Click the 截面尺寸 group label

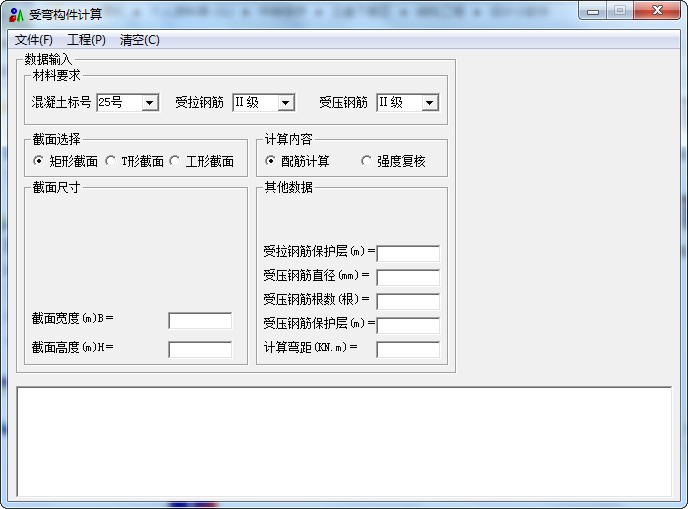[x=57, y=187]
